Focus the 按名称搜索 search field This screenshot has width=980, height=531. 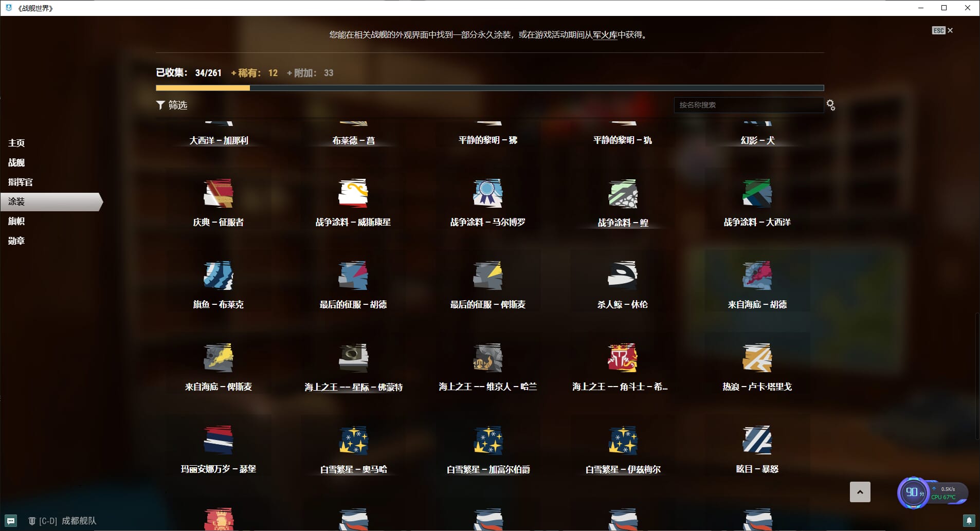coord(748,105)
